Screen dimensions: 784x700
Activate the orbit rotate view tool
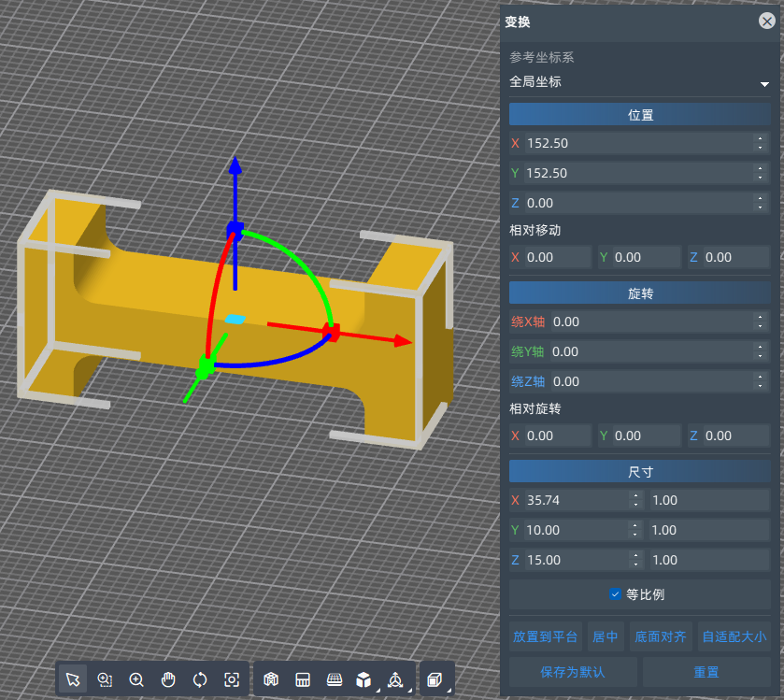(200, 679)
